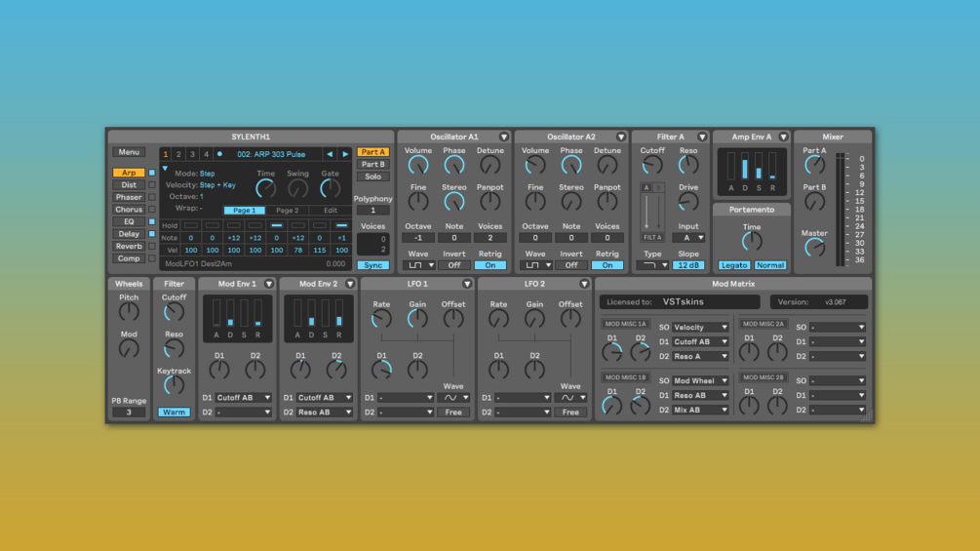Toggle the Delay effect enable box
Viewport: 980px width, 551px height.
click(152, 234)
